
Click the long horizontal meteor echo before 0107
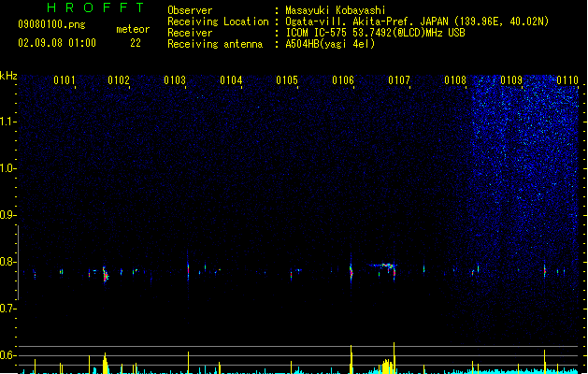[382, 266]
